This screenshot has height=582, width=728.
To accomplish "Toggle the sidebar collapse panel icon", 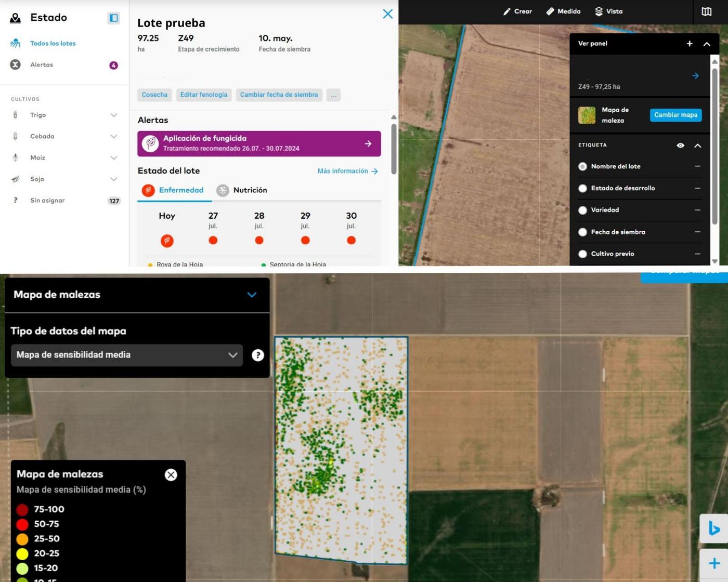I will coord(113,18).
